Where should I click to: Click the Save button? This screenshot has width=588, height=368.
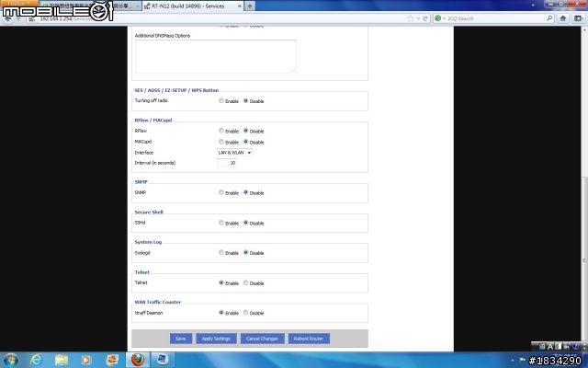coord(181,339)
